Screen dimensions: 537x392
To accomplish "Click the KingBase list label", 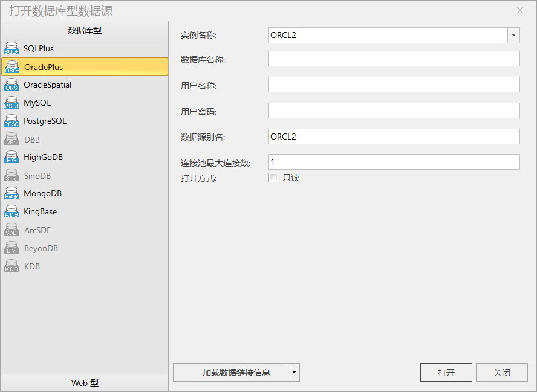I will tap(40, 212).
